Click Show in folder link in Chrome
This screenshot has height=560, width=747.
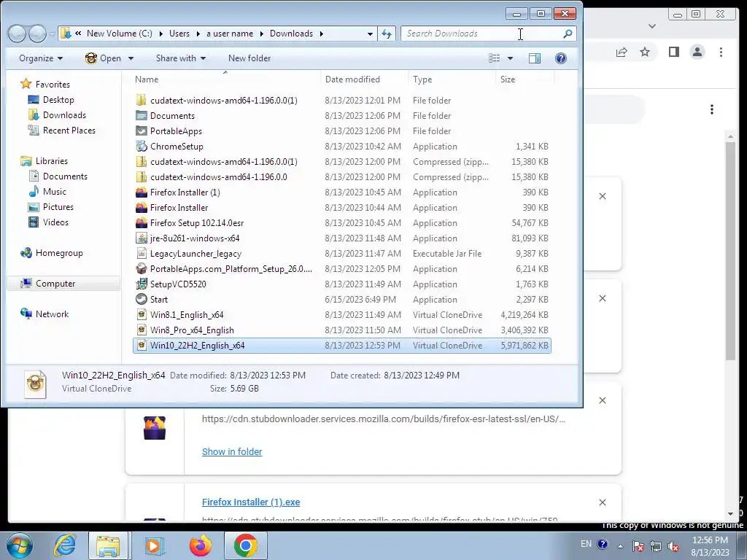click(232, 451)
